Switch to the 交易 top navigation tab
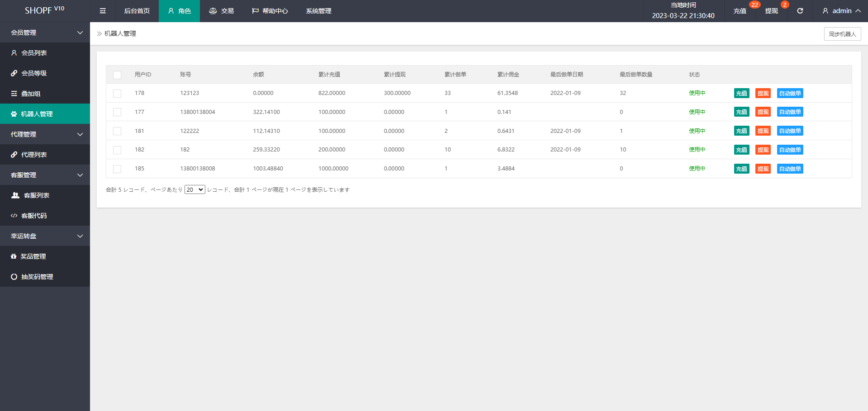Screen dimensions: 868x411 [x=222, y=11]
